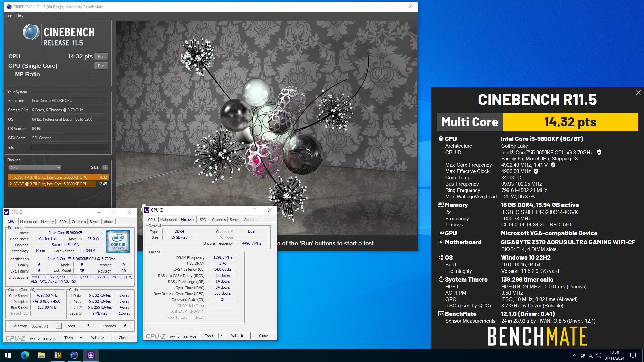The width and height of the screenshot is (644, 362).
Task: Open About tab in right CPU-Z window
Action: pos(249,220)
